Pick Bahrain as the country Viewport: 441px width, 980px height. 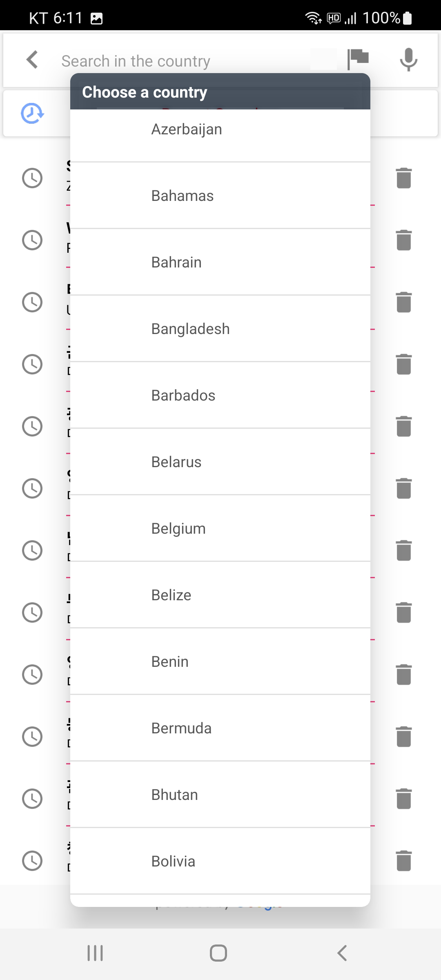220,262
